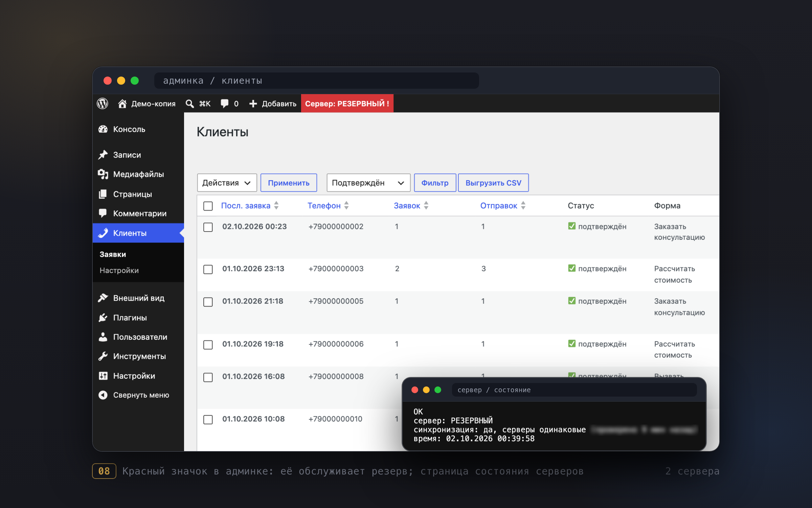Open the Заявки submenu item
The image size is (812, 508).
113,254
